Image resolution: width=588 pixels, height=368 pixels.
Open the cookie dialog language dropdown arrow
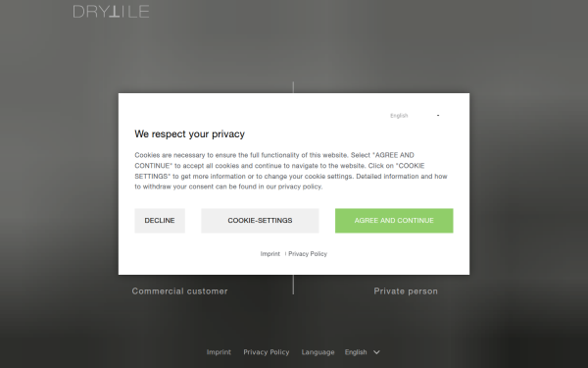coord(438,115)
